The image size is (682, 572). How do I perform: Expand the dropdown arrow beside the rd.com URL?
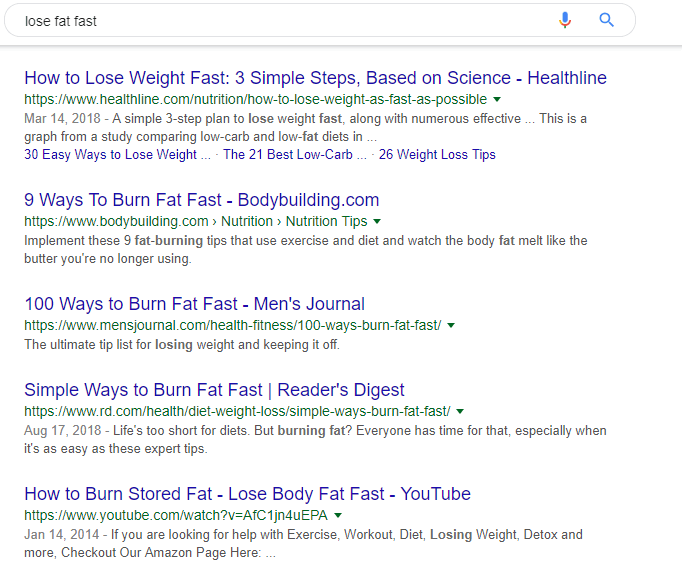[461, 411]
